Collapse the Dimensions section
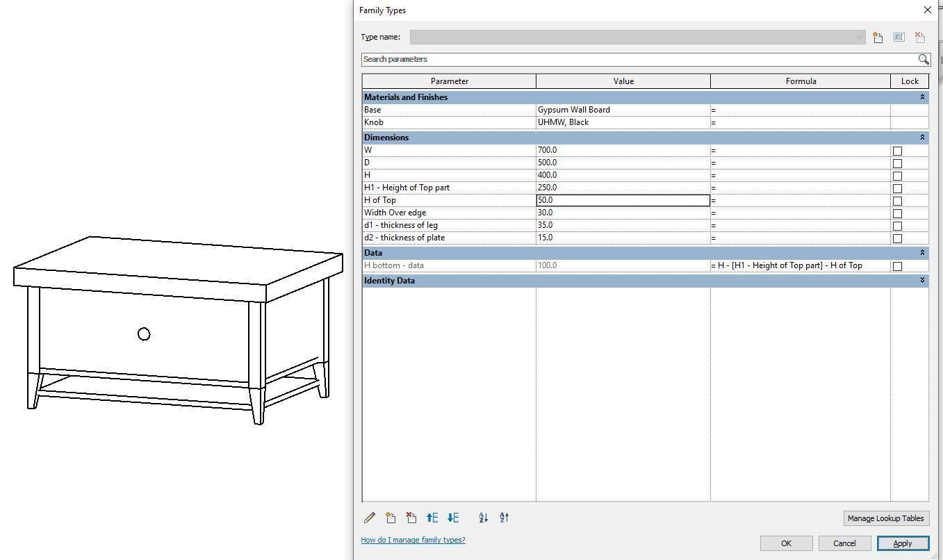 pyautogui.click(x=923, y=138)
